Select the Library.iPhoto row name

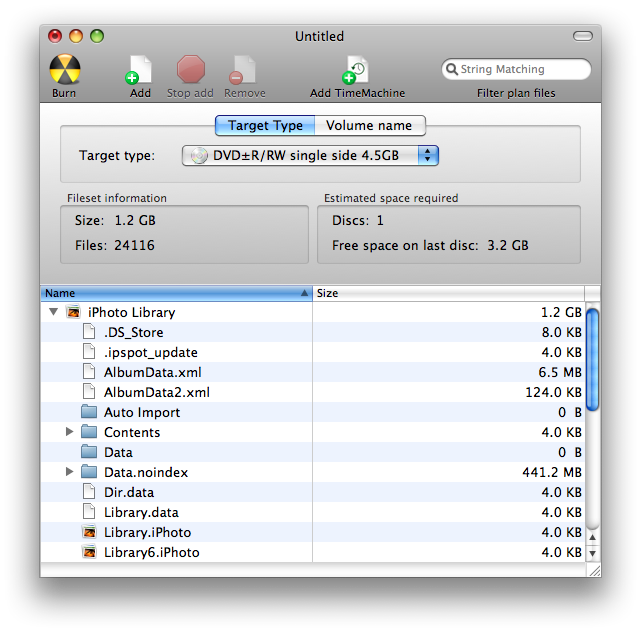tap(148, 532)
